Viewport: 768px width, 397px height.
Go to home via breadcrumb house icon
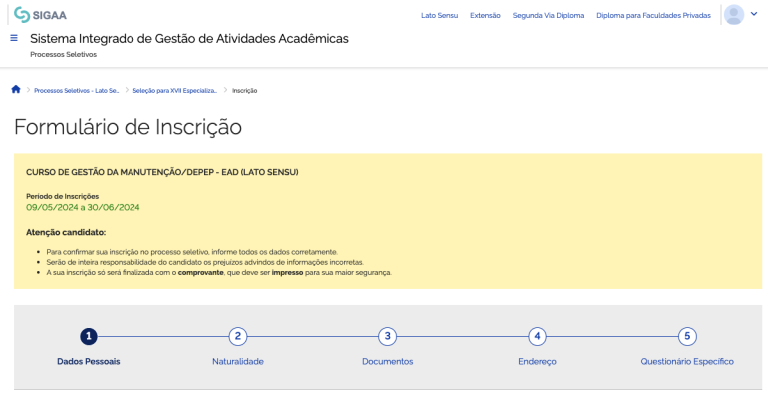pos(16,90)
